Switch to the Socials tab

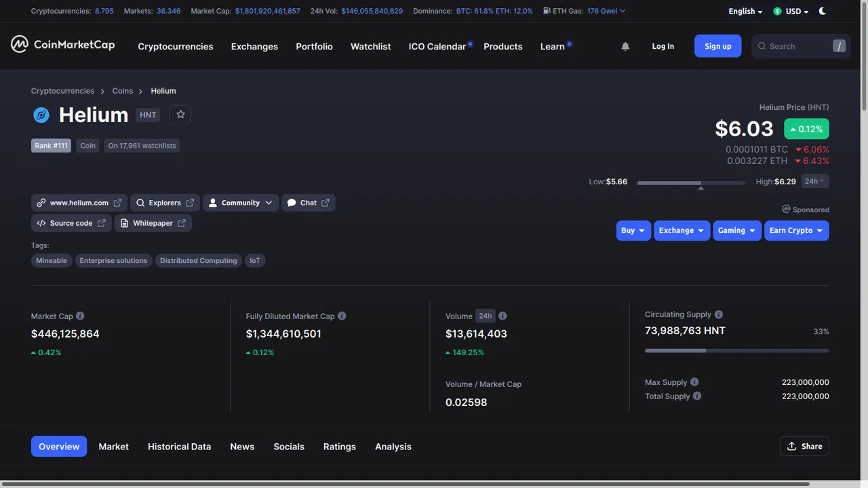coord(289,446)
